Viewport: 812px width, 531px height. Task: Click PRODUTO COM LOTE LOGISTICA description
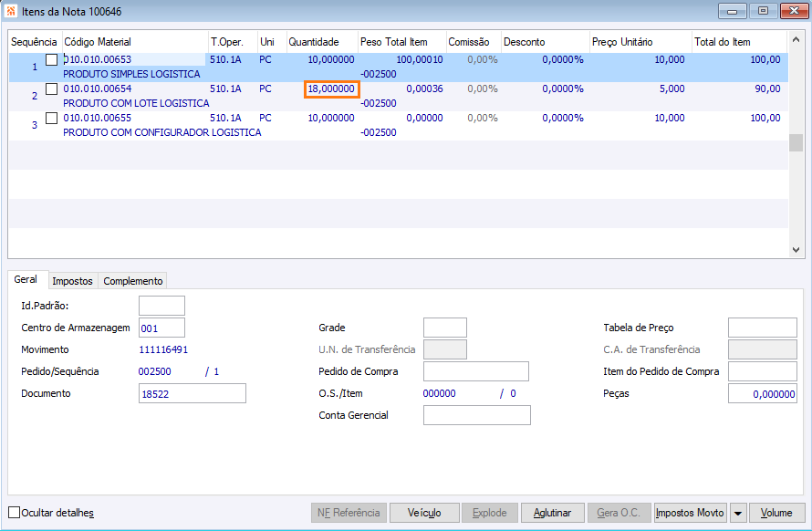coord(136,104)
